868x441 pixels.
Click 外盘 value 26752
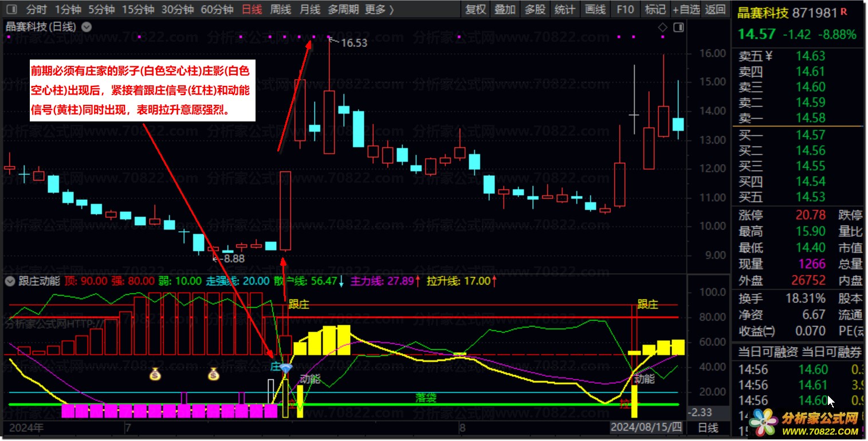(x=809, y=281)
